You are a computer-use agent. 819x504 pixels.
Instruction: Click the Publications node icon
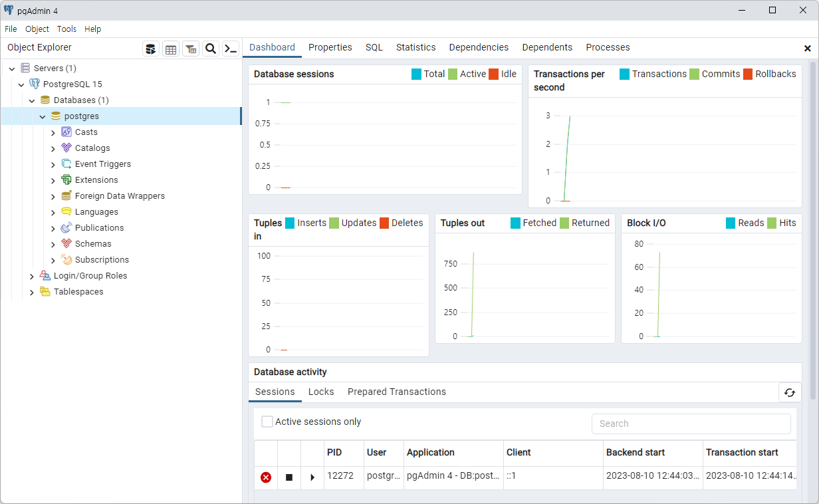(66, 228)
